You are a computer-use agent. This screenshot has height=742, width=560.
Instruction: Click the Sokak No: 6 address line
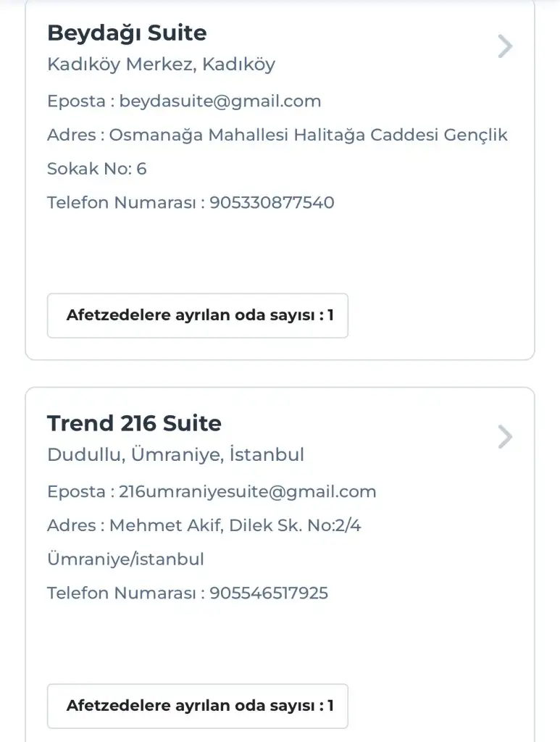(96, 169)
